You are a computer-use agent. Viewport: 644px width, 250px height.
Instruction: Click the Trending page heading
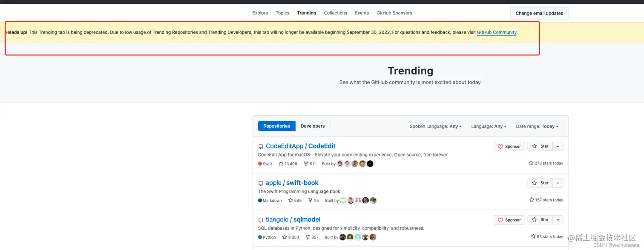(411, 71)
